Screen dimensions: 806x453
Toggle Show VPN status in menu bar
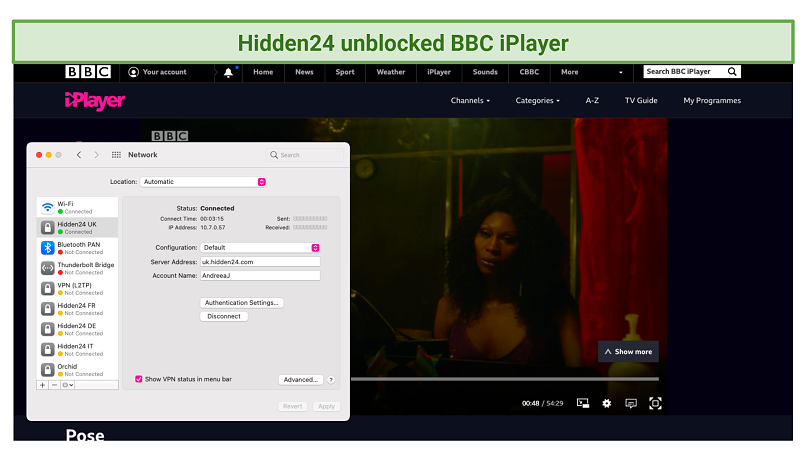(139, 379)
